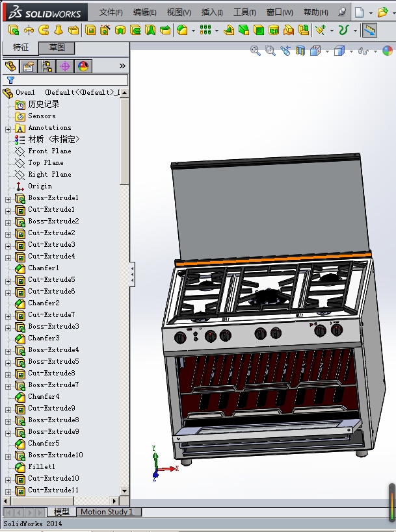396x532 pixels.
Task: Open Reference Geometry dropdown arrow
Action: [332, 31]
